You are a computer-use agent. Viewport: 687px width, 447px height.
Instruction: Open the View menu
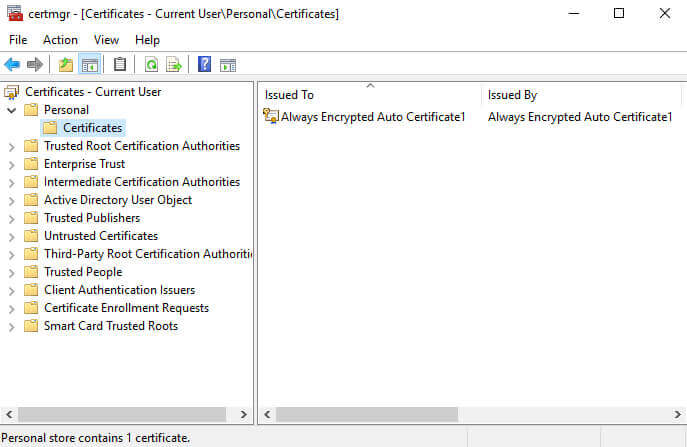tap(106, 40)
